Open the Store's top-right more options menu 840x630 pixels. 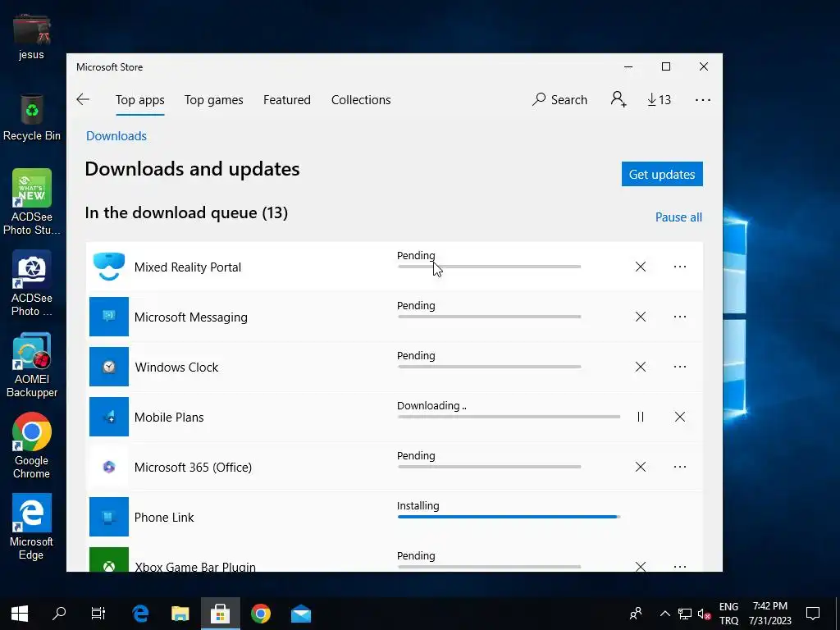coord(702,99)
